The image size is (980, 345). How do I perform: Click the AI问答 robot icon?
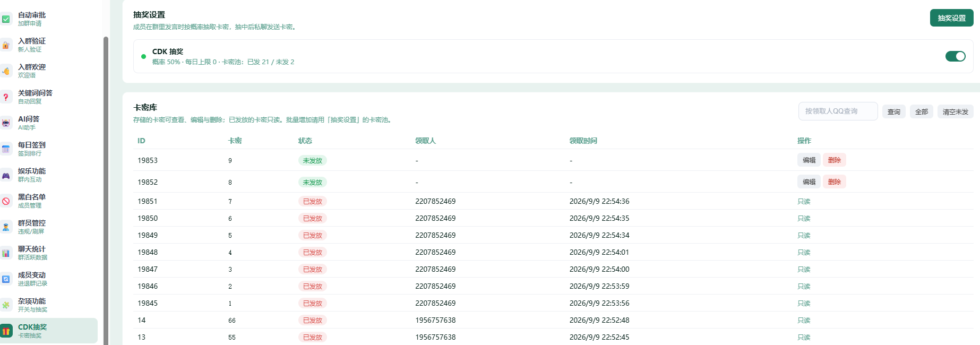point(6,123)
